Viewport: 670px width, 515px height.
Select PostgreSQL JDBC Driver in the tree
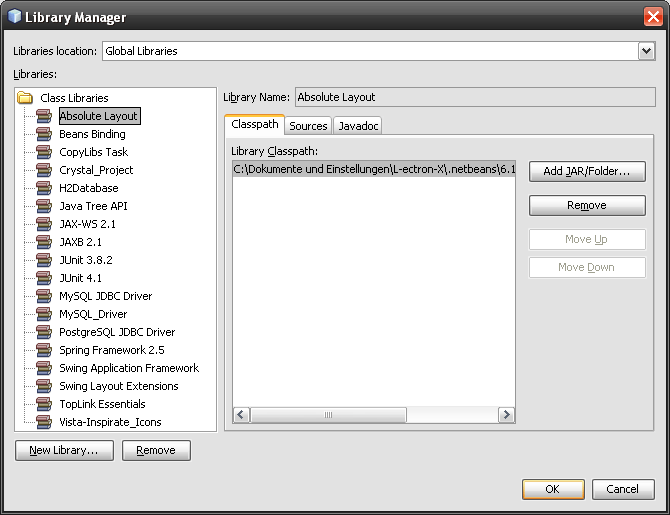tap(117, 332)
